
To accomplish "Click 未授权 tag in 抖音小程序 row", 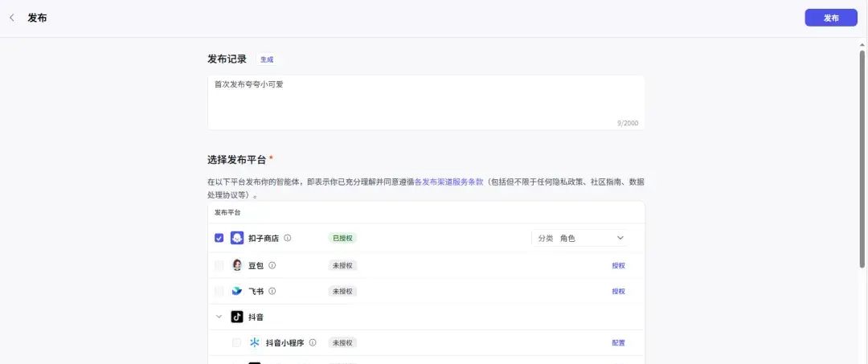I will point(342,343).
